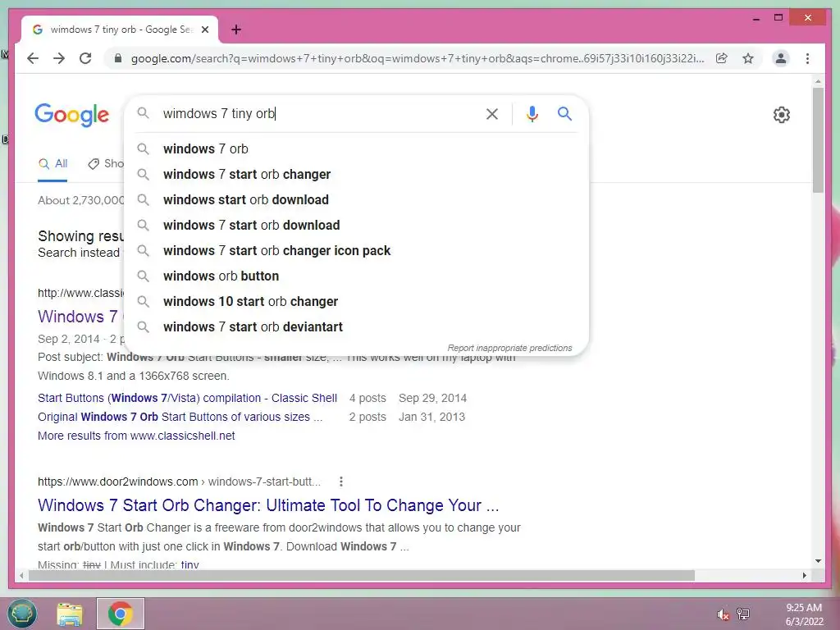Screen dimensions: 840x630
Task: Click the horizontal scrollbar thumb
Action: coord(362,575)
